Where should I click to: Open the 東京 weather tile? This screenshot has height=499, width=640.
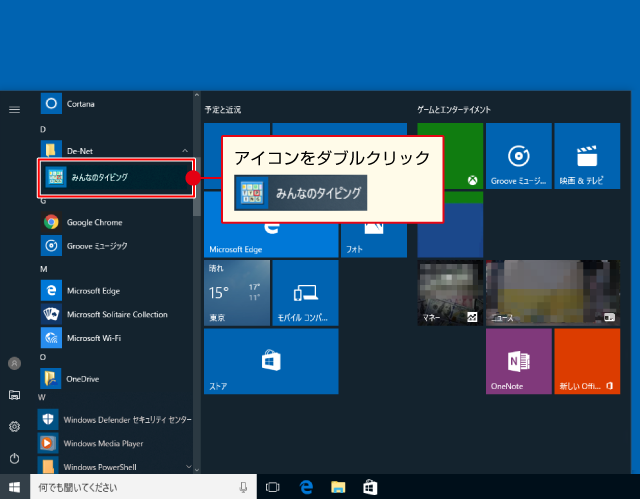pyautogui.click(x=237, y=293)
